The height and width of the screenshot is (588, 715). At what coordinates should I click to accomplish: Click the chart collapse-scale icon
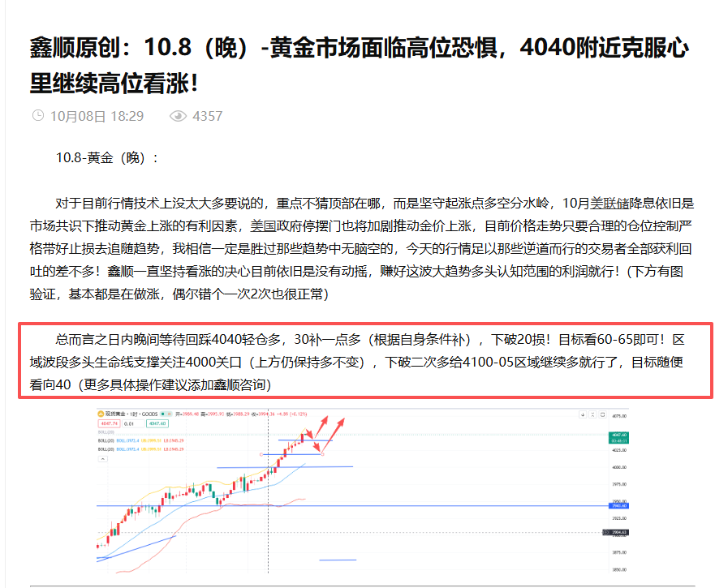[592, 414]
